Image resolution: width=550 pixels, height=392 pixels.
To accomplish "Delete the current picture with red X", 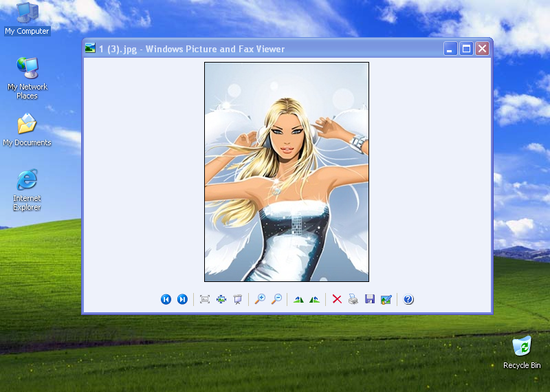I will tap(337, 299).
